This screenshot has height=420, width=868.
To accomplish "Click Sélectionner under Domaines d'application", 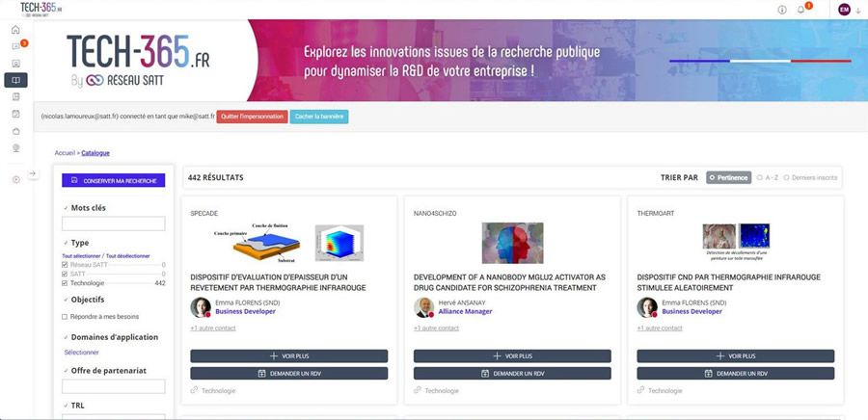I will click(x=81, y=352).
